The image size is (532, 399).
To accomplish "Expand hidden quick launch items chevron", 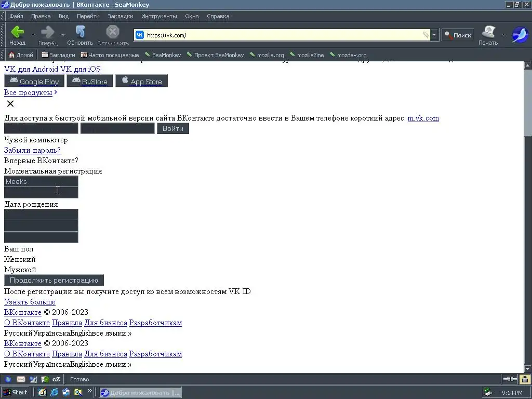I will coord(89,391).
